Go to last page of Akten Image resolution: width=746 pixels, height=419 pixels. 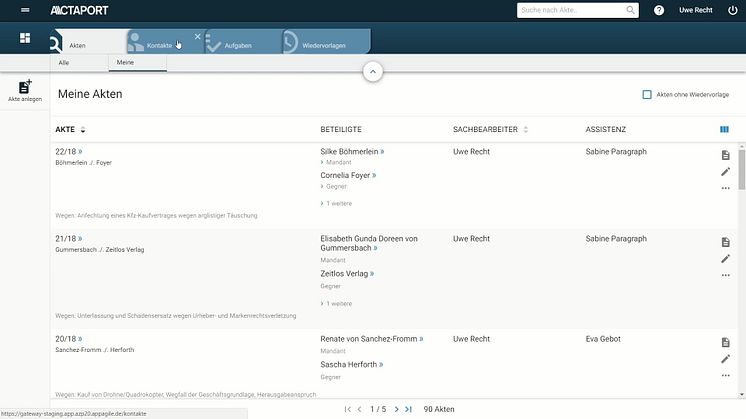pyautogui.click(x=408, y=409)
